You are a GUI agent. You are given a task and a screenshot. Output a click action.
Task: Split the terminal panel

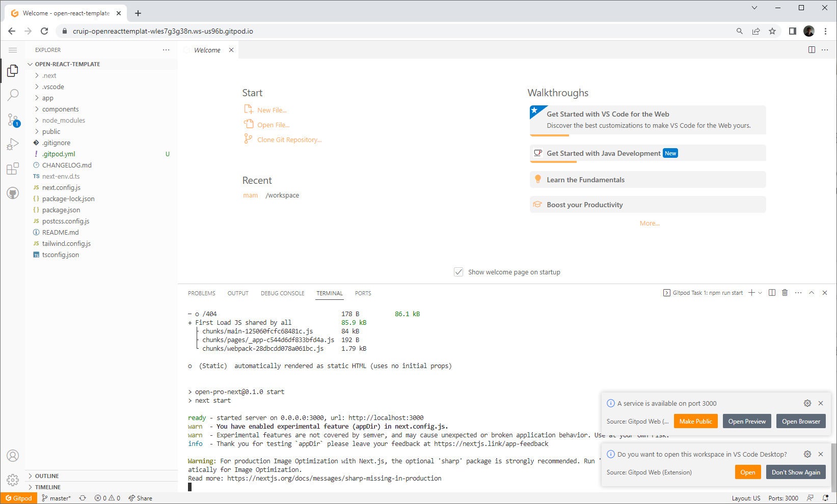click(772, 293)
